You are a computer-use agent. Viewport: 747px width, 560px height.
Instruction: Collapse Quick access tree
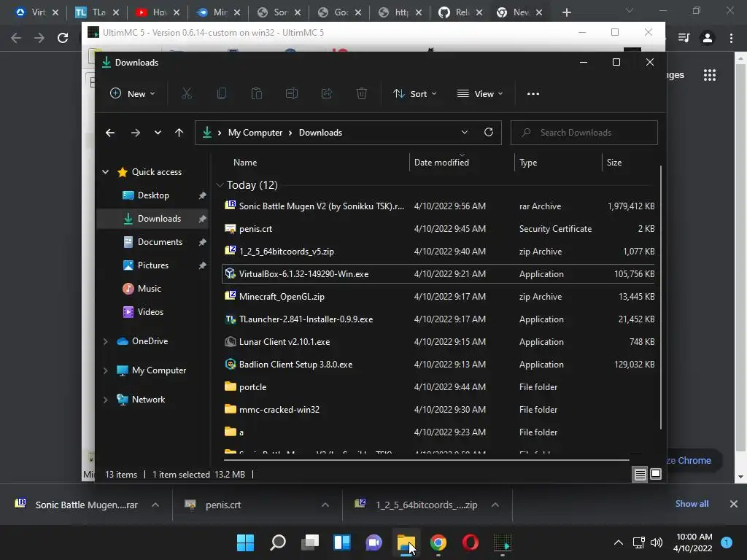coord(105,172)
